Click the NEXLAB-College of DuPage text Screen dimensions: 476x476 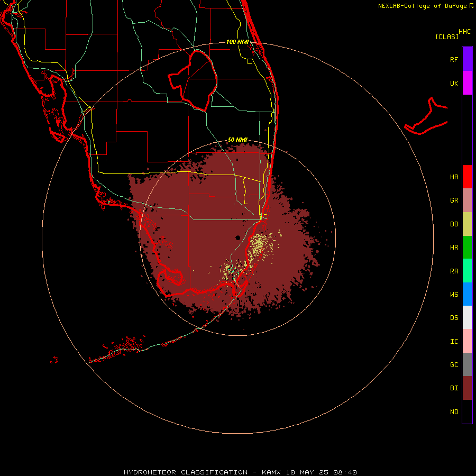click(422, 6)
